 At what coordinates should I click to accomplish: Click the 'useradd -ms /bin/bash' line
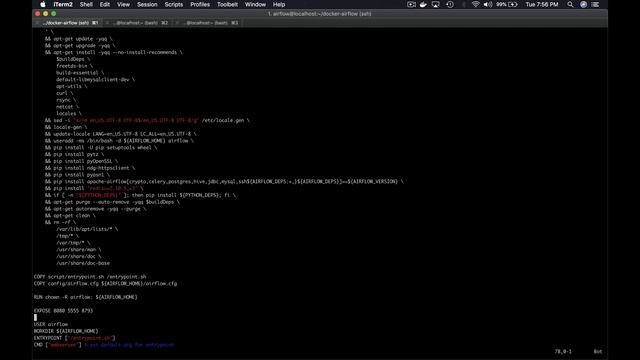point(119,141)
